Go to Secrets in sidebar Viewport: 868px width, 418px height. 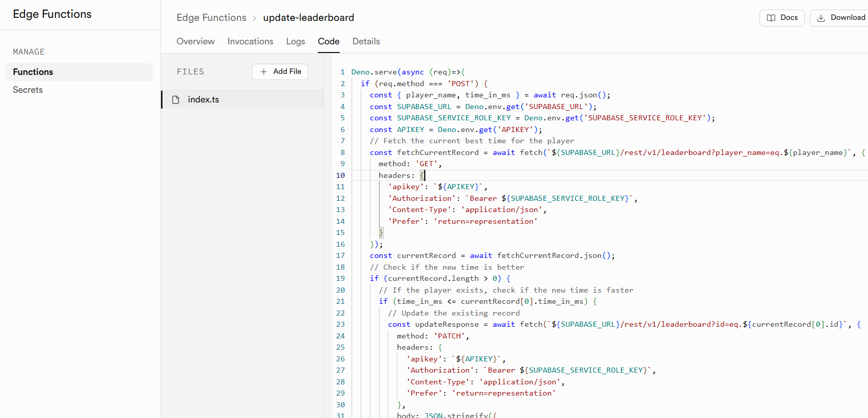(28, 90)
